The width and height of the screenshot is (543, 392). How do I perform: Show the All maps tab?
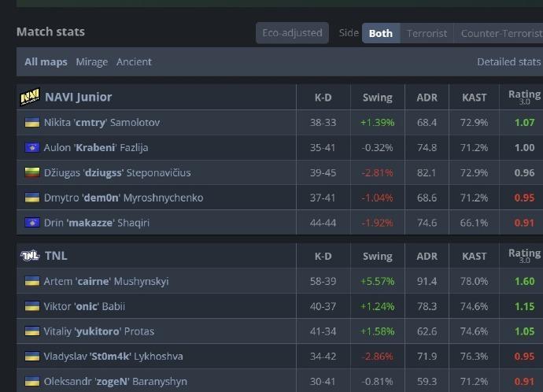tap(46, 62)
